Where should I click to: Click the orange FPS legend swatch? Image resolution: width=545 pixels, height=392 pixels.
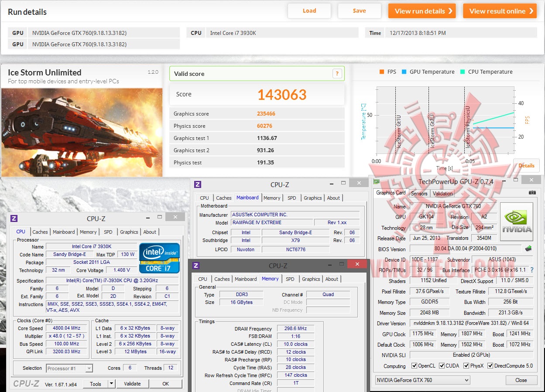382,72
